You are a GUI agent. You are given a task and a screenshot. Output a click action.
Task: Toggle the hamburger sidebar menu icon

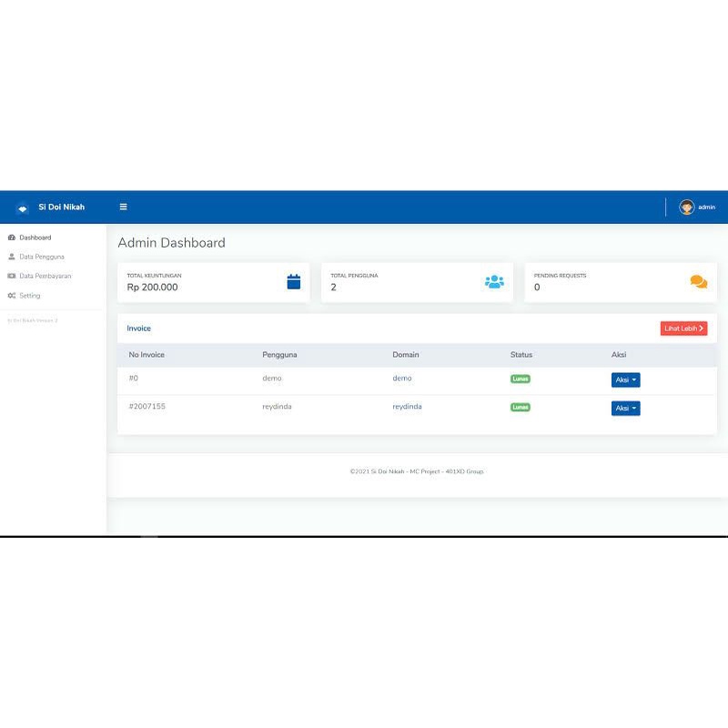point(123,207)
